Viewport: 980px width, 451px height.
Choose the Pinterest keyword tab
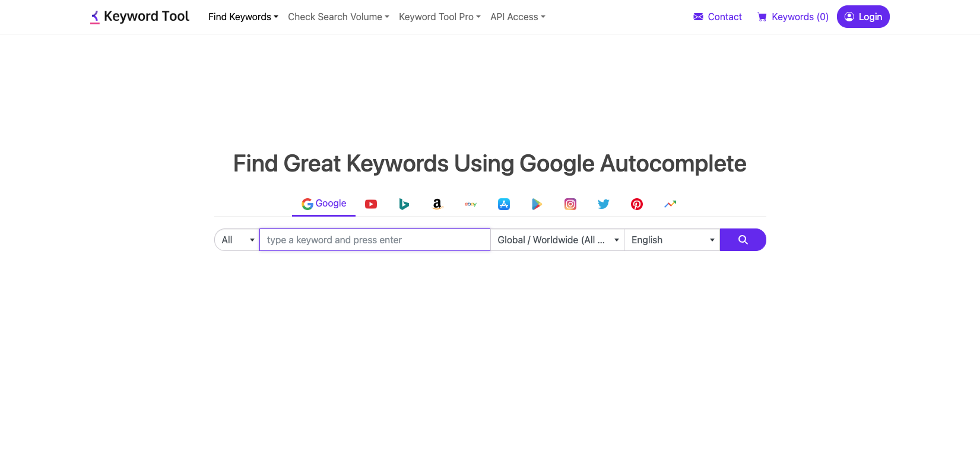click(637, 204)
